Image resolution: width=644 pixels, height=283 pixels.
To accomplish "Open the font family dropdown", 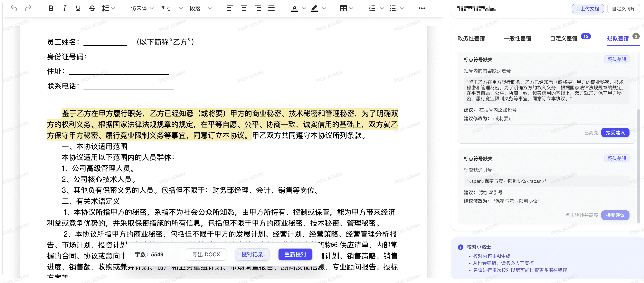I will coord(141,8).
